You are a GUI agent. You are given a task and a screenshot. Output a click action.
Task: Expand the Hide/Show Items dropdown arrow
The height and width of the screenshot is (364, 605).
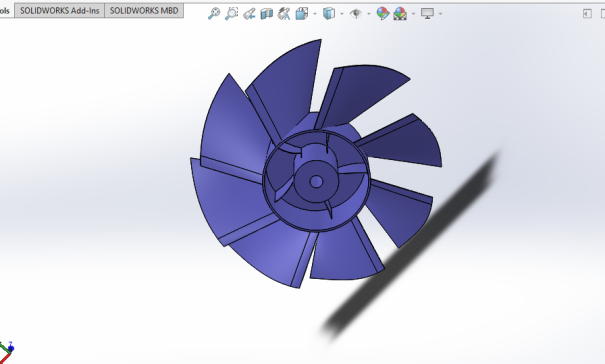[x=368, y=14]
